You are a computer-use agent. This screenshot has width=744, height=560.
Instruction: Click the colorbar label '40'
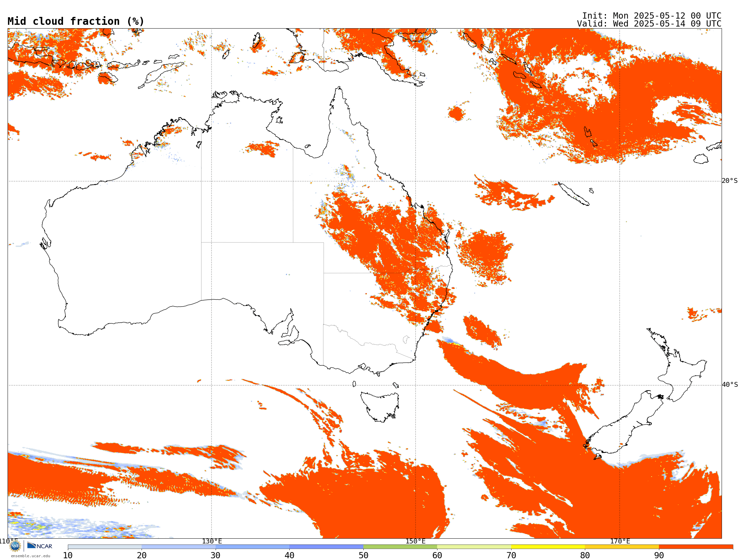(x=289, y=556)
